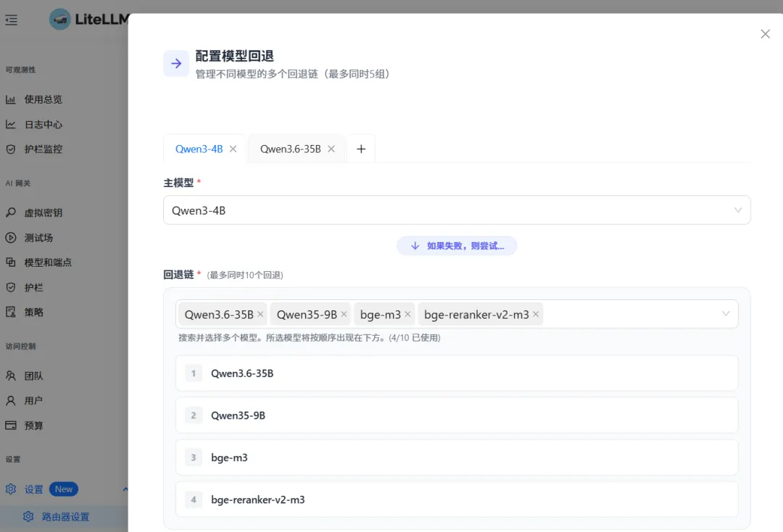783x532 pixels.
Task: Click the 使用总览 bar chart icon
Action: pos(10,99)
